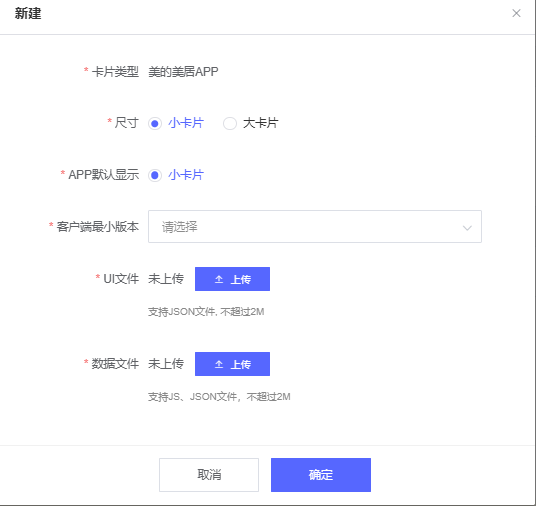Click the 支持JSON文件, 不超过2M hint
Viewport: 536px width, 506px height.
point(206,312)
